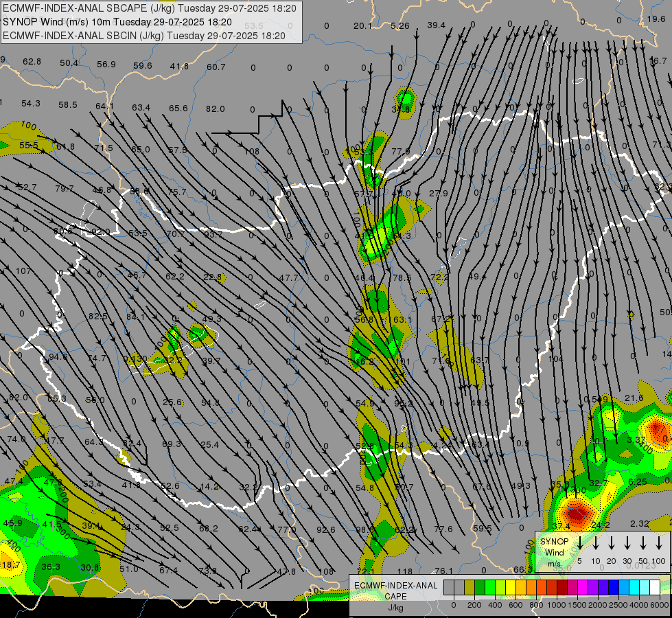Image resolution: width=672 pixels, height=618 pixels.
Task: Click the map value 32.2
Action: coord(249,487)
